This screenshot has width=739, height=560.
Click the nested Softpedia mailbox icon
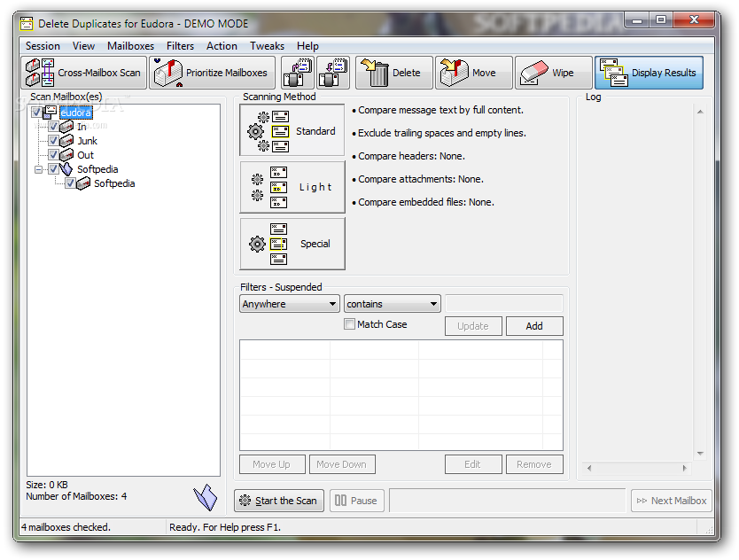(x=83, y=183)
